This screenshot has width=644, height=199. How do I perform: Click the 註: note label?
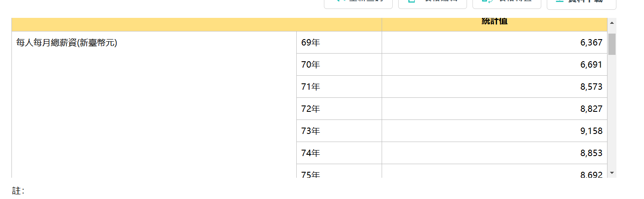18,191
